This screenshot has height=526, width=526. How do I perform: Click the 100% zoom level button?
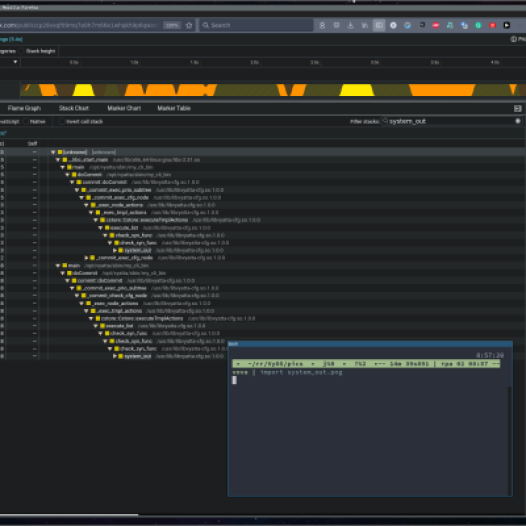(172, 25)
